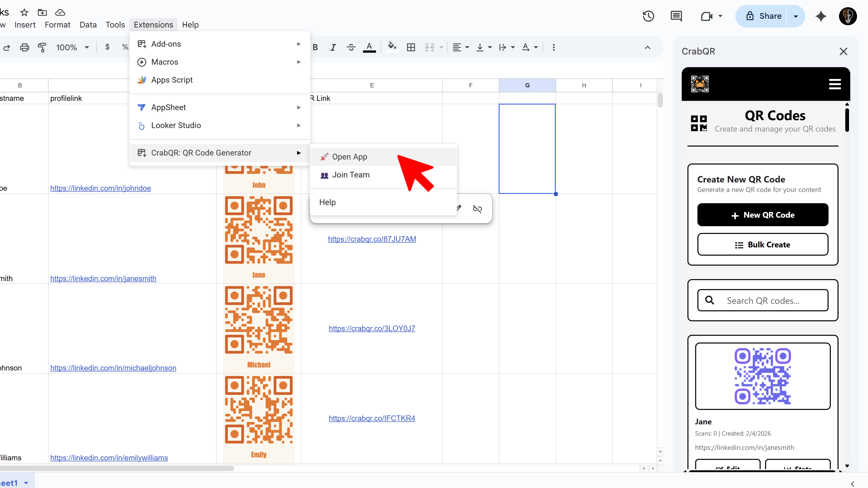Click the New QR Code button
Viewport: 868px width, 488px height.
[763, 214]
